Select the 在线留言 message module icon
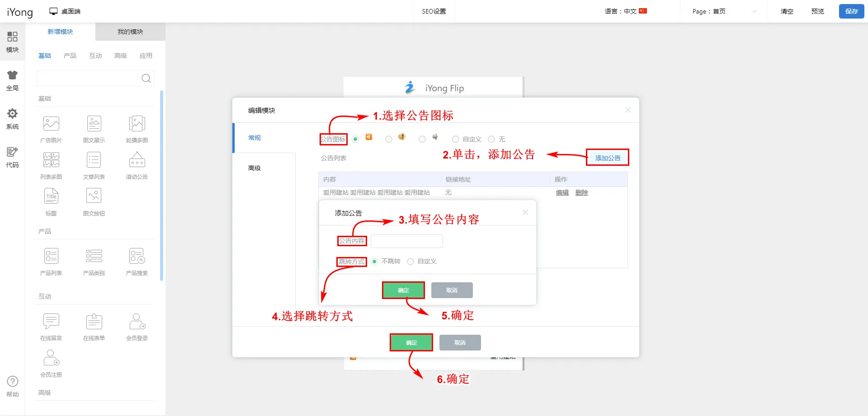The height and width of the screenshot is (416, 868). 51,322
